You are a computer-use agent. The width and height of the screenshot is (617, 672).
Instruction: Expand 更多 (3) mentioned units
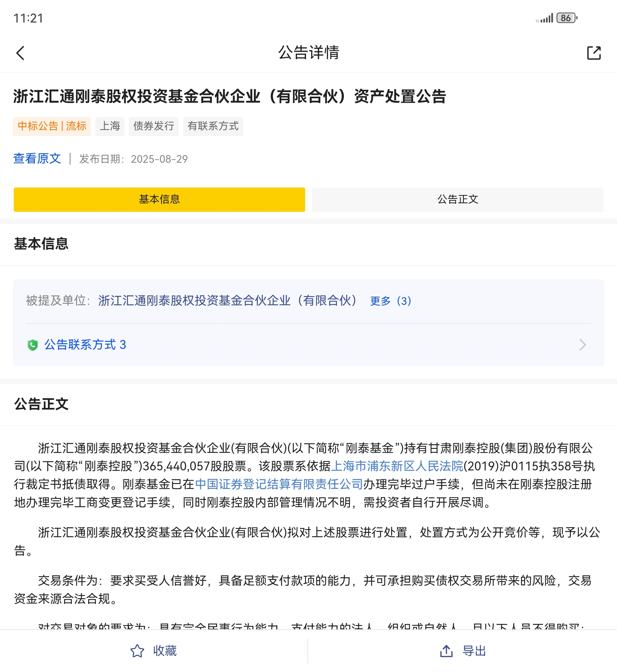click(391, 301)
